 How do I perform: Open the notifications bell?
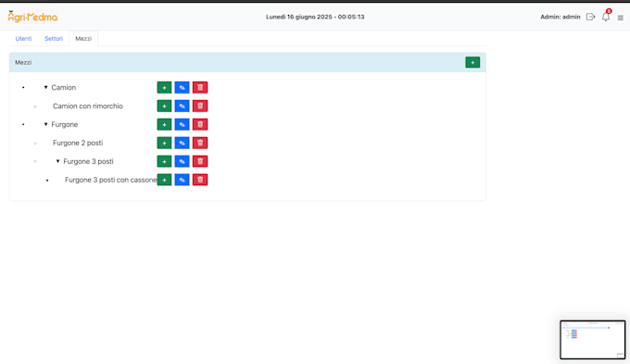click(x=606, y=17)
